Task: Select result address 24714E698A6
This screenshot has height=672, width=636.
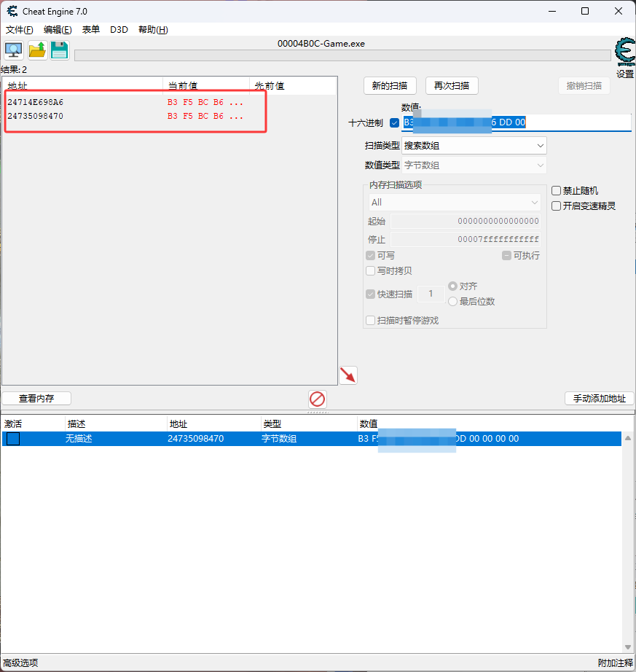Action: pyautogui.click(x=35, y=103)
